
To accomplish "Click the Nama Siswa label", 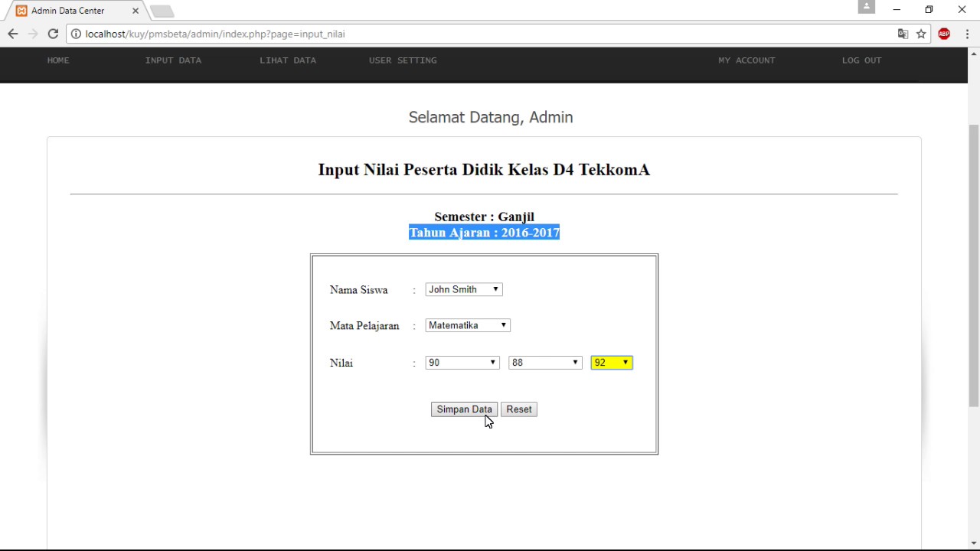I will (359, 290).
